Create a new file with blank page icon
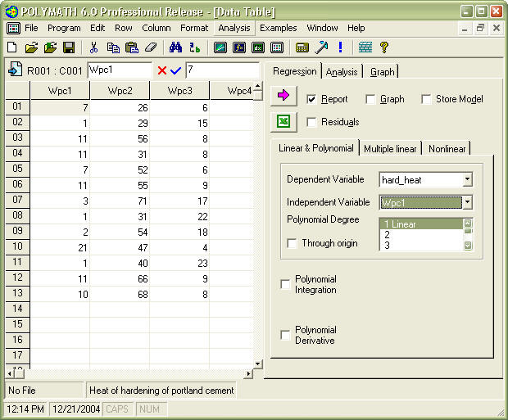 [x=12, y=47]
